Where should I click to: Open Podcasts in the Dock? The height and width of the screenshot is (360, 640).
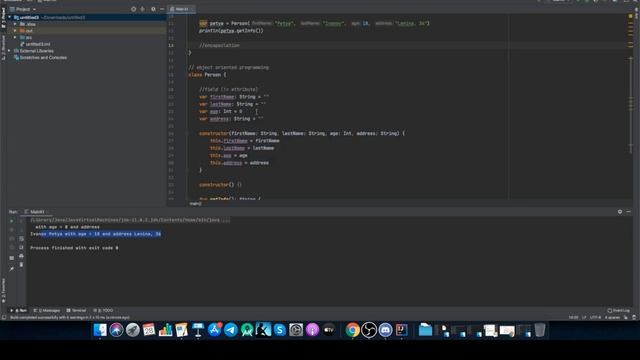pyautogui.click(x=312, y=330)
